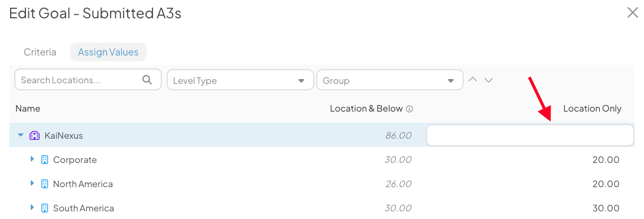
Task: Click Corporate Location Only value 20.00
Action: point(606,159)
